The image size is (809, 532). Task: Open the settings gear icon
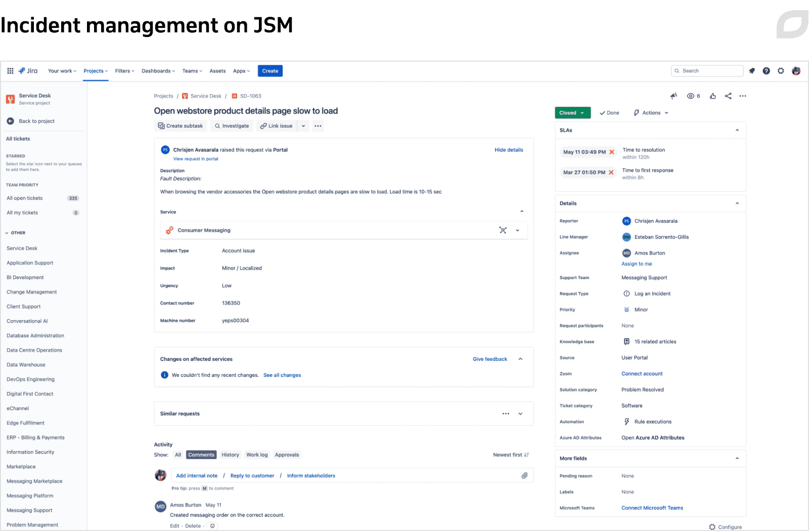click(x=781, y=71)
